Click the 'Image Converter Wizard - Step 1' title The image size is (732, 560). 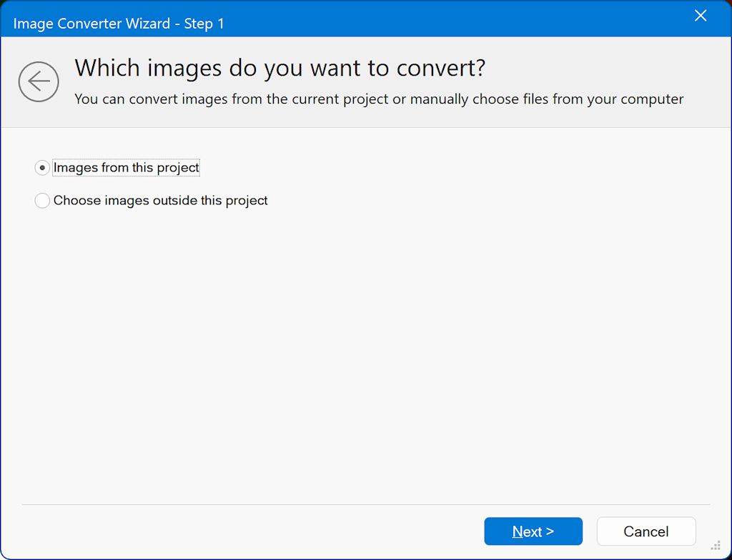coord(119,24)
